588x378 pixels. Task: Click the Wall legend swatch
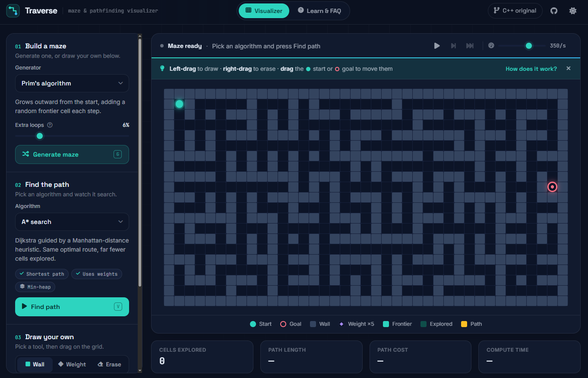coord(313,324)
